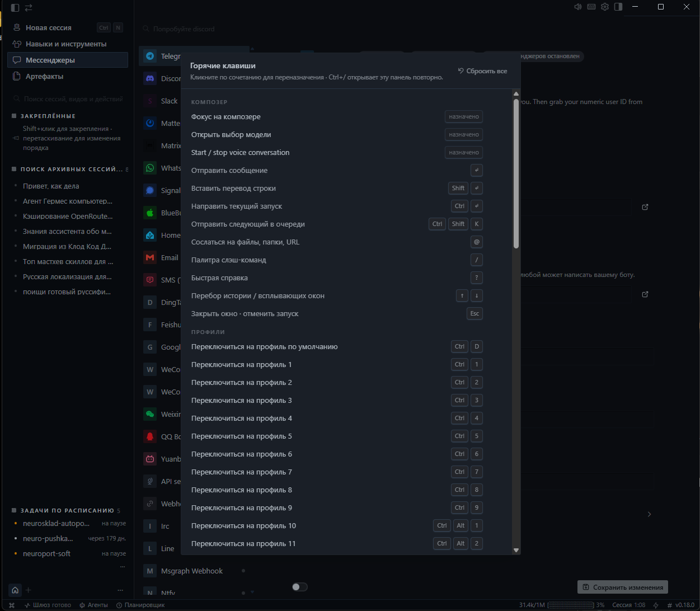The height and width of the screenshot is (611, 700).
Task: Click the command icon in status bar corner
Action: click(11, 605)
